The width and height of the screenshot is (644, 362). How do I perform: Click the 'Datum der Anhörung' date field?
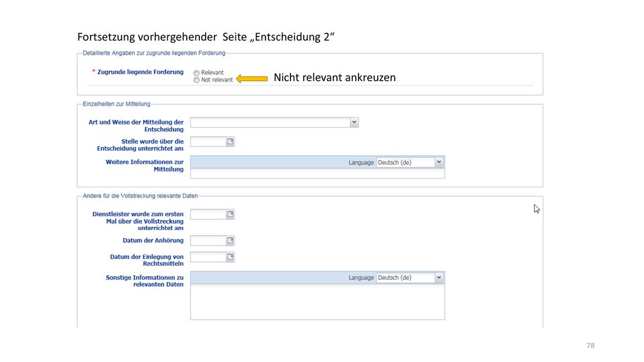[x=209, y=241]
